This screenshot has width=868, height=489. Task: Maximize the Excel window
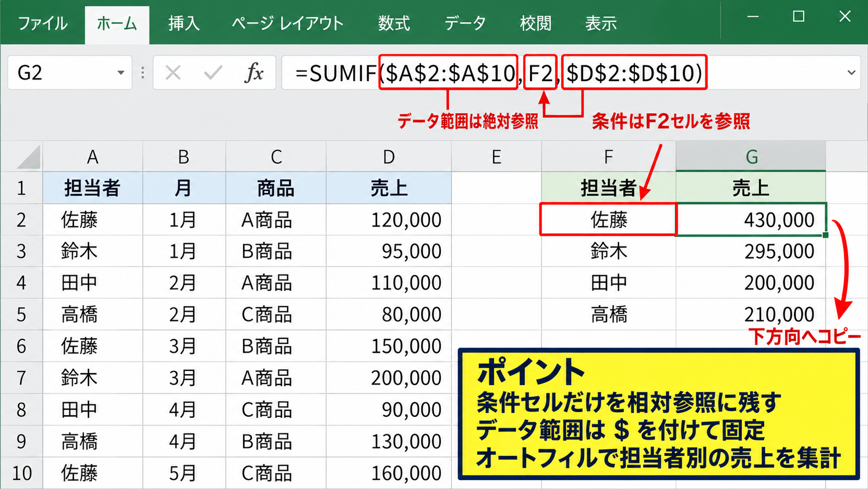[x=799, y=17]
